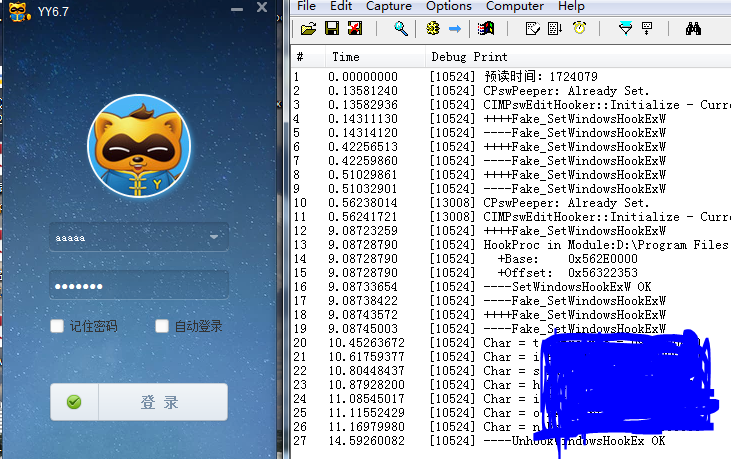Click the Capture Kernel gear icon

(x=433, y=28)
